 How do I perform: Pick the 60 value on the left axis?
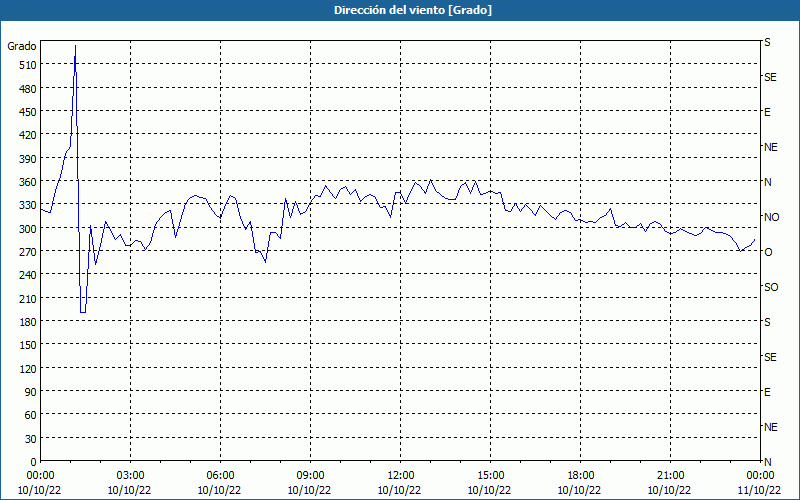[31, 415]
